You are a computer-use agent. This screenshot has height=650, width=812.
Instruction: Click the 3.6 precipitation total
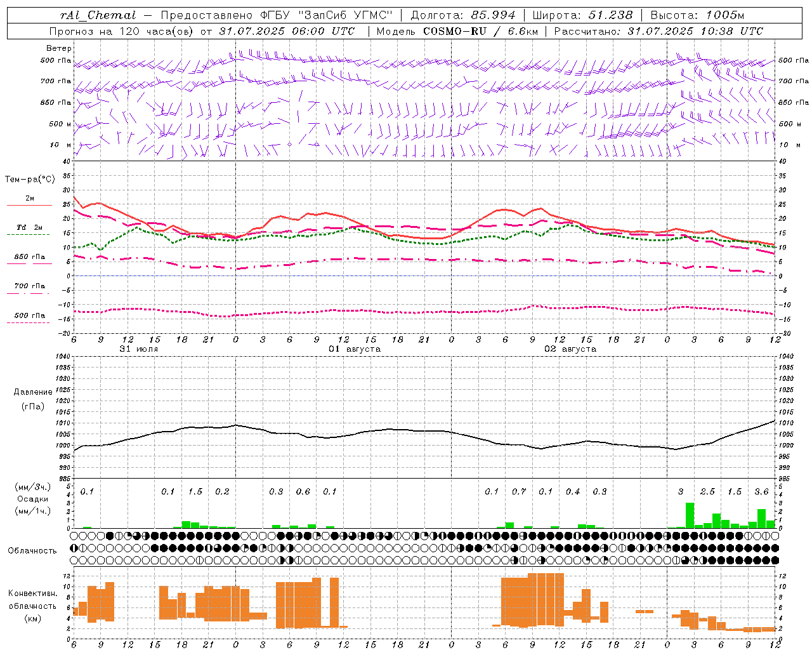762,491
